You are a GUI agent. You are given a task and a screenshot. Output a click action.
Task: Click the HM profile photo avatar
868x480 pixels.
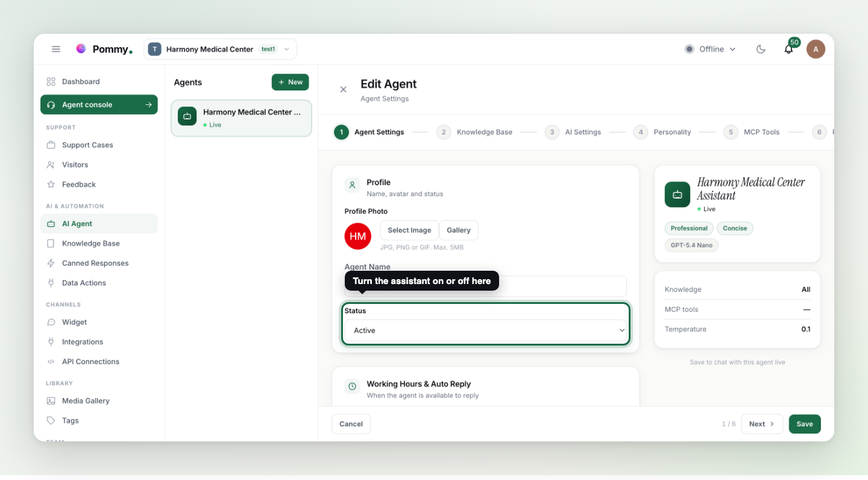click(357, 236)
